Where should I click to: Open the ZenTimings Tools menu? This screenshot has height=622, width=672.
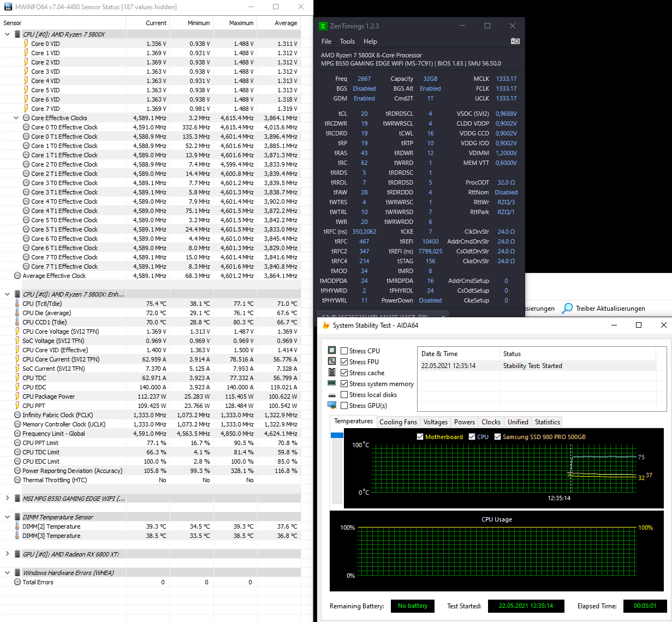point(347,42)
